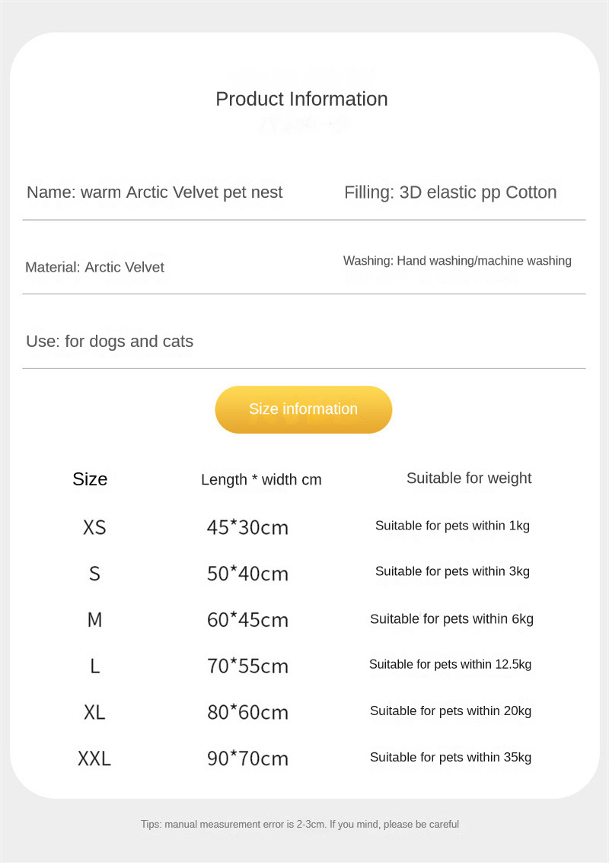Select the XXL size label
The height and width of the screenshot is (868, 609).
coord(94,758)
